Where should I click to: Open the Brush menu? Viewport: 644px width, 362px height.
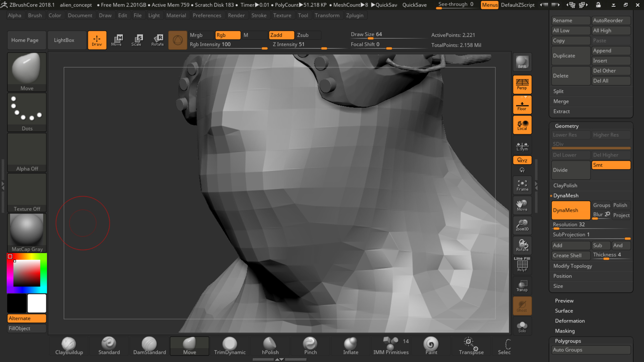pos(35,15)
